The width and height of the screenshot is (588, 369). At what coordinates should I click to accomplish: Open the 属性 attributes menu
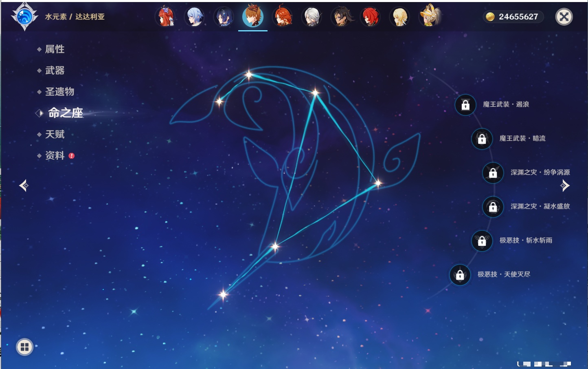point(55,49)
